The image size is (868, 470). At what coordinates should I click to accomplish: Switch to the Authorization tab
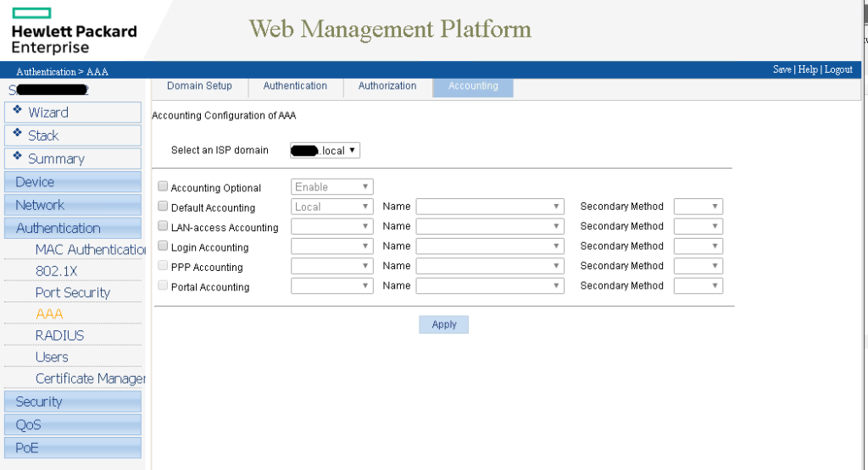[387, 86]
